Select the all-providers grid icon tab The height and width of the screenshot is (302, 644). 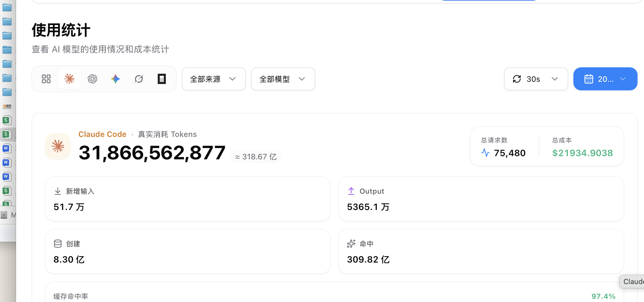click(x=46, y=79)
